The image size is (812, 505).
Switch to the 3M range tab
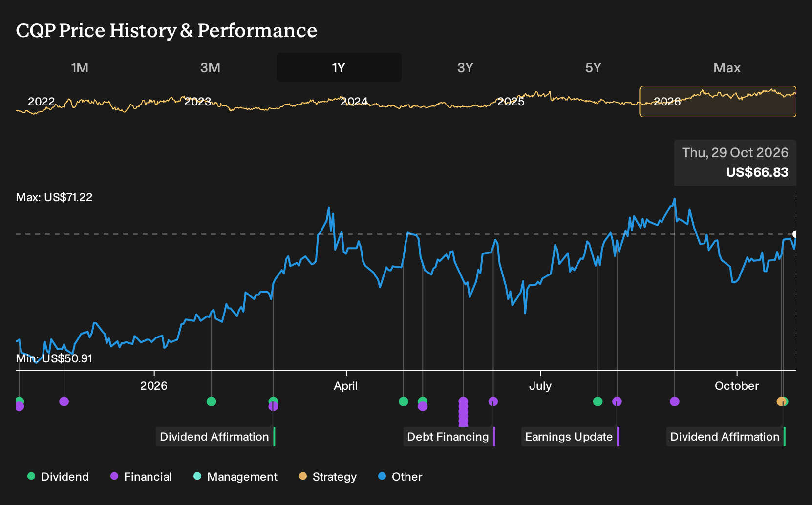[x=210, y=67]
